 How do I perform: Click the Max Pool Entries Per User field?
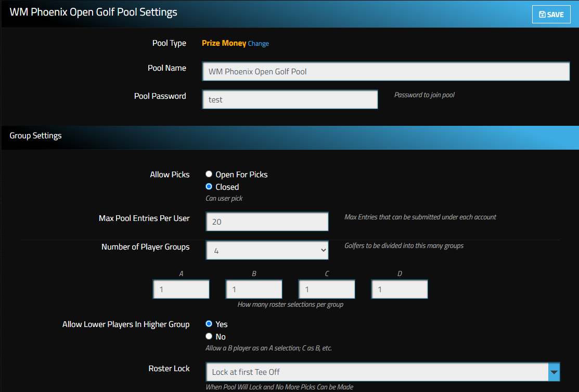coord(267,221)
